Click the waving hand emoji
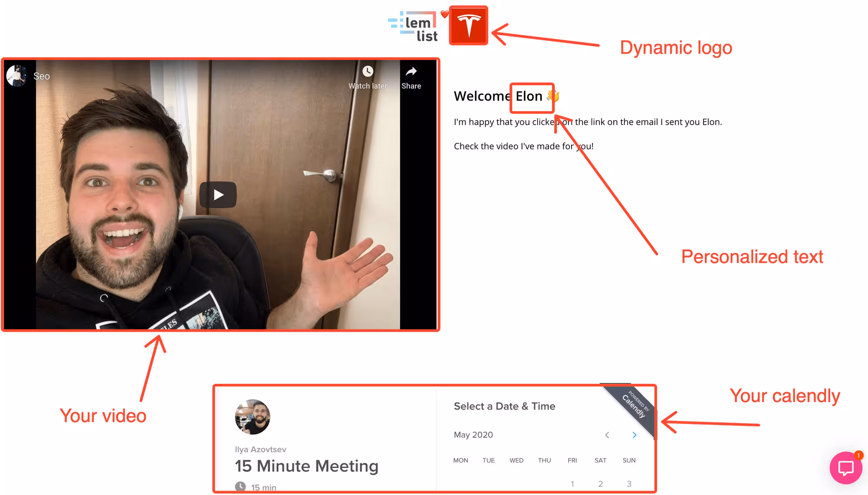868x495 pixels. (x=553, y=96)
